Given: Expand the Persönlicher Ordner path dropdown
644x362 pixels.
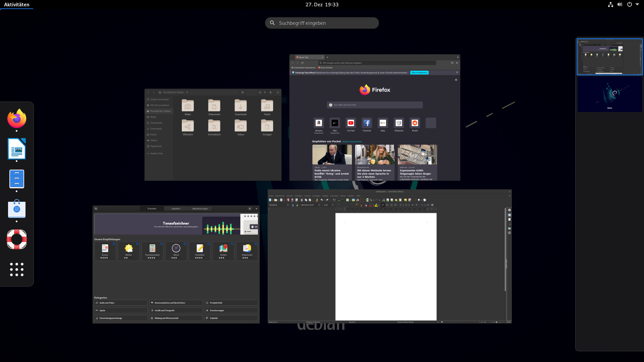Looking at the screenshot, I should tap(187, 92).
